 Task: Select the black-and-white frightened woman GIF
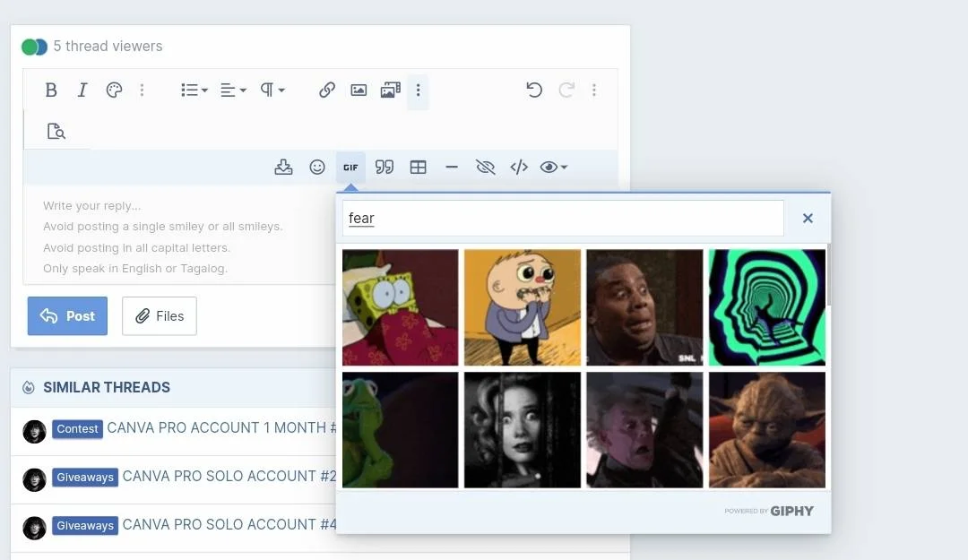click(523, 430)
